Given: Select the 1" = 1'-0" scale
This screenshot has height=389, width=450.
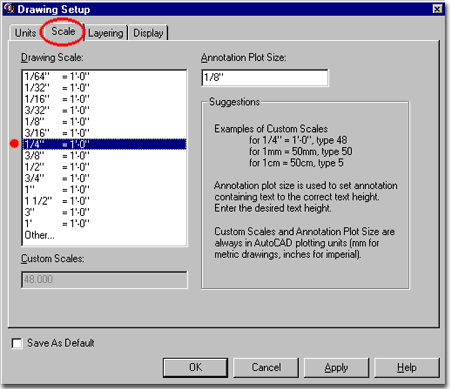Looking at the screenshot, I should pyautogui.click(x=104, y=190).
